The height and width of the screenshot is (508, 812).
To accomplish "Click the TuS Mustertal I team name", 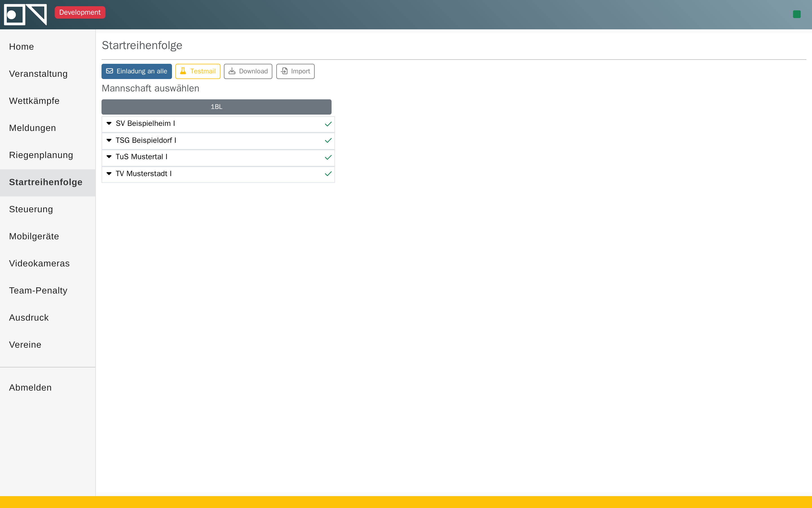I will [x=142, y=157].
